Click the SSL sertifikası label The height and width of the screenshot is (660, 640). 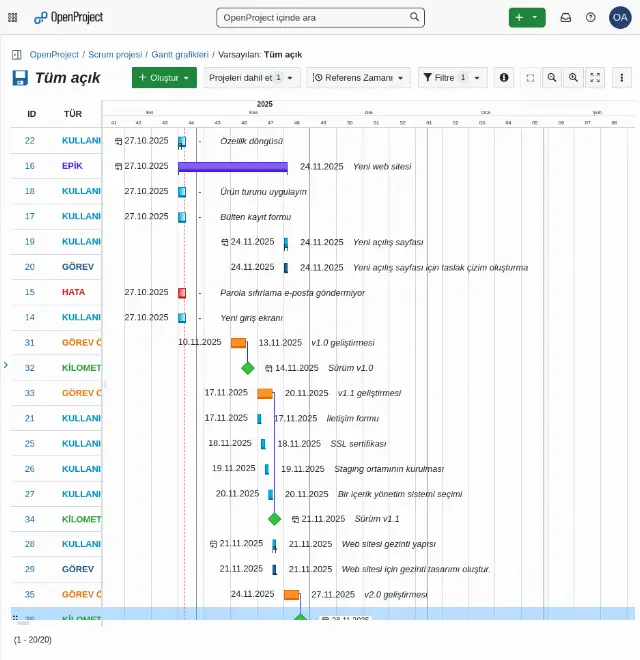pyautogui.click(x=358, y=444)
